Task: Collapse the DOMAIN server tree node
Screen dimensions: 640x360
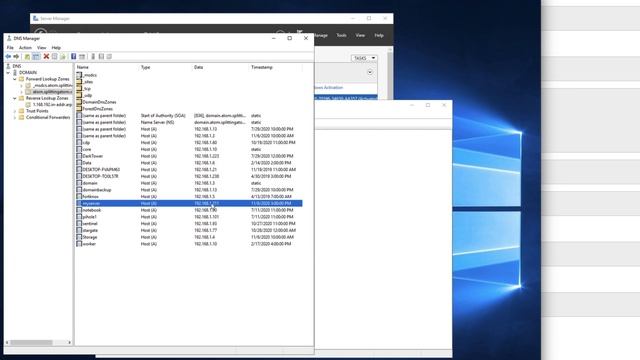Action: [8, 73]
